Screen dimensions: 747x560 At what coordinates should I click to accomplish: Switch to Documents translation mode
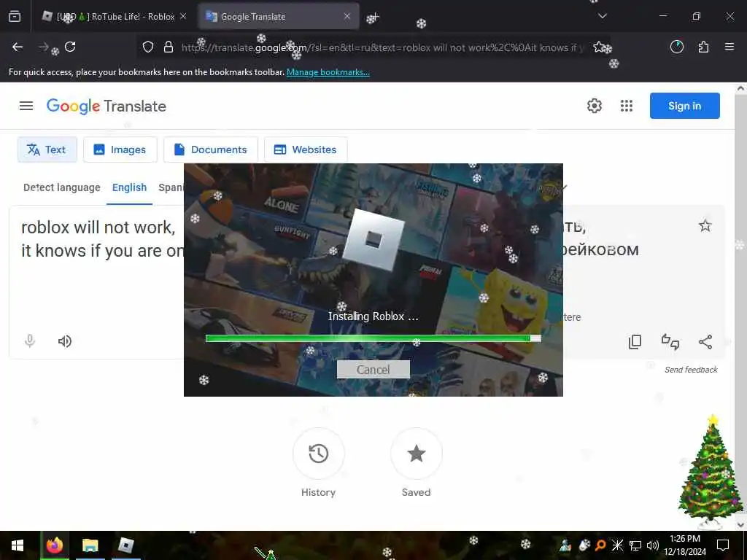[x=211, y=149]
